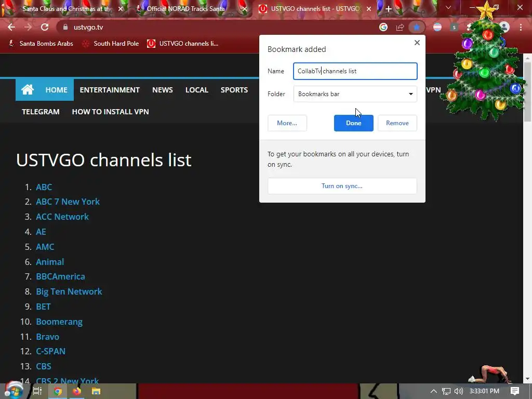Open the NEWS menu item
Viewport: 532px width, 399px height.
click(x=163, y=90)
